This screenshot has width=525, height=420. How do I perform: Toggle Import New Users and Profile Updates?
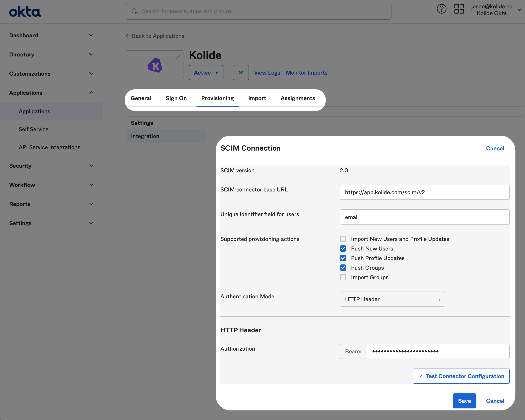click(343, 239)
